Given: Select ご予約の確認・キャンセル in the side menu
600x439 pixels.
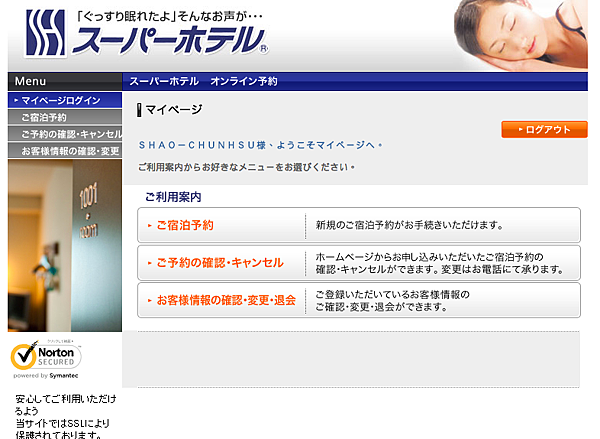Looking at the screenshot, I should [x=65, y=134].
